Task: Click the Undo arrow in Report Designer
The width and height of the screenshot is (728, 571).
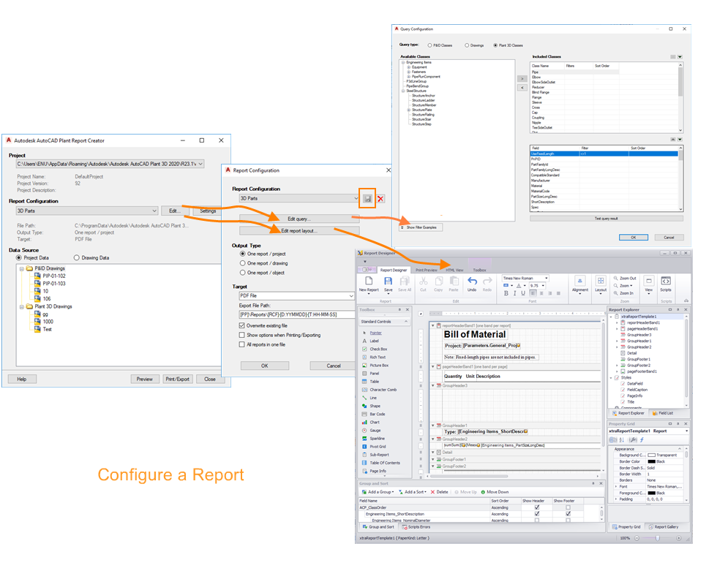Action: (472, 281)
